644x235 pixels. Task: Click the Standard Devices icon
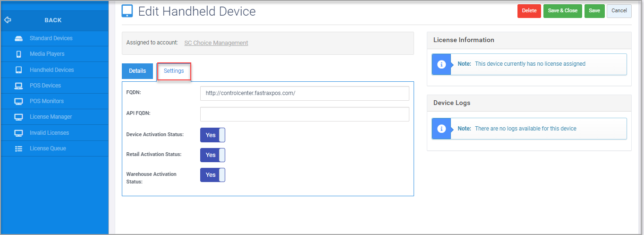[19, 38]
